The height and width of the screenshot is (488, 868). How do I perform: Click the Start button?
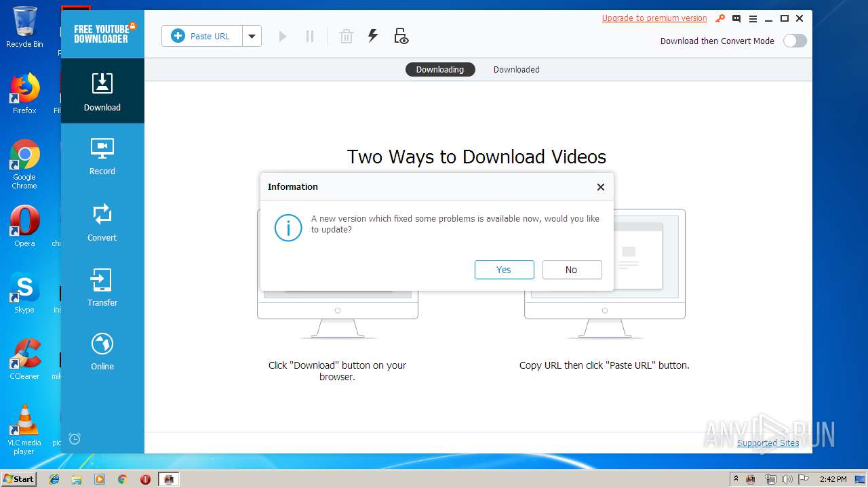coord(18,479)
